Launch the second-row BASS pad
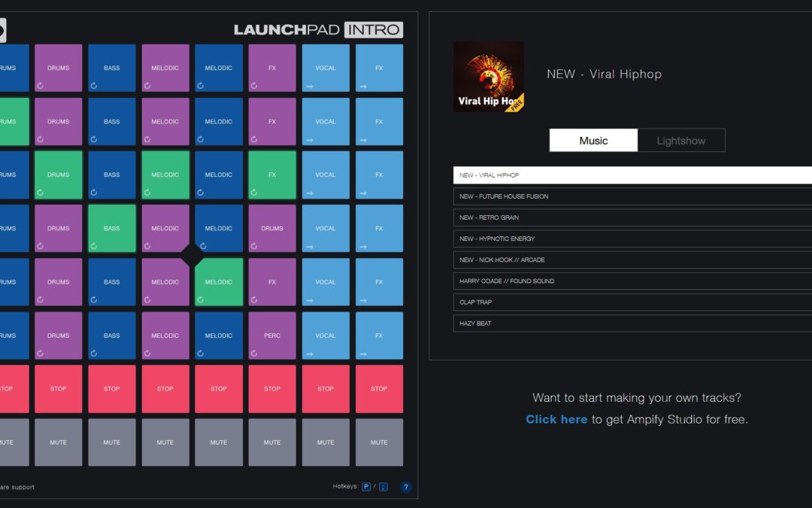 pos(112,122)
